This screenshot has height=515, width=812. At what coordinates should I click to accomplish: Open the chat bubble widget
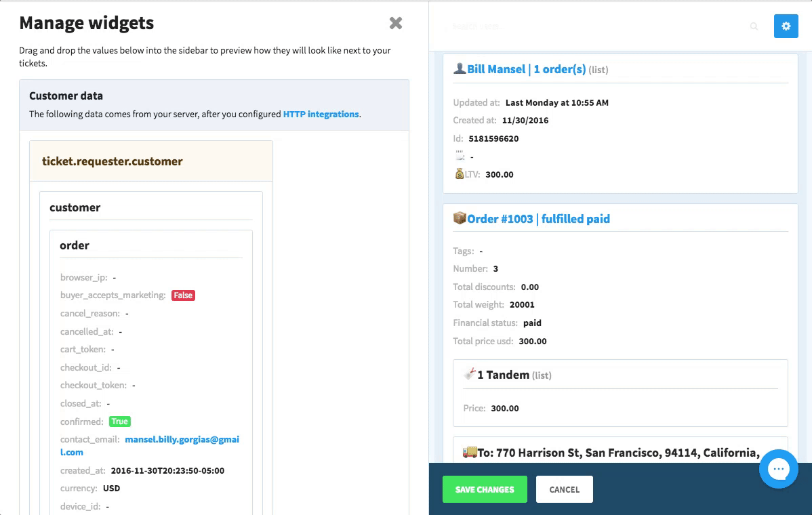tap(778, 469)
